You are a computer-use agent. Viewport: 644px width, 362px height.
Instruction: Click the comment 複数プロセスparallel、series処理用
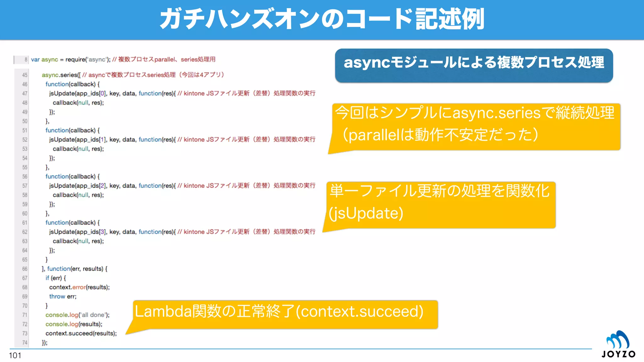click(x=164, y=59)
